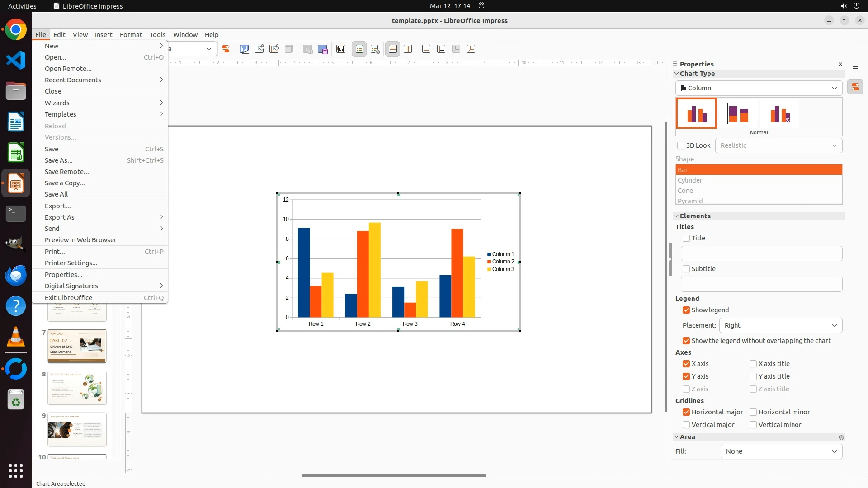The width and height of the screenshot is (868, 488).
Task: Select the Percent Stacked chart subtype
Action: click(779, 113)
